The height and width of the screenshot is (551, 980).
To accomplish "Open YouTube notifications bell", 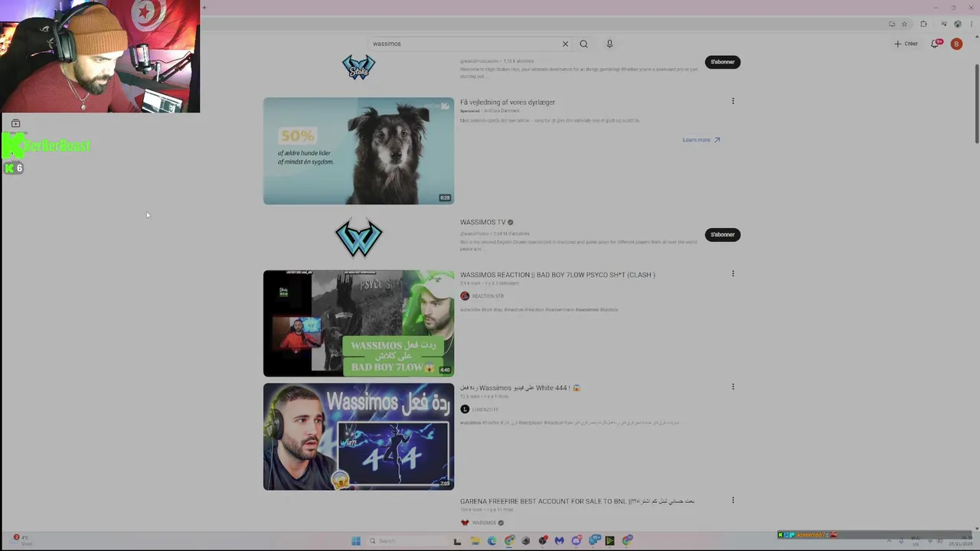I will [935, 44].
